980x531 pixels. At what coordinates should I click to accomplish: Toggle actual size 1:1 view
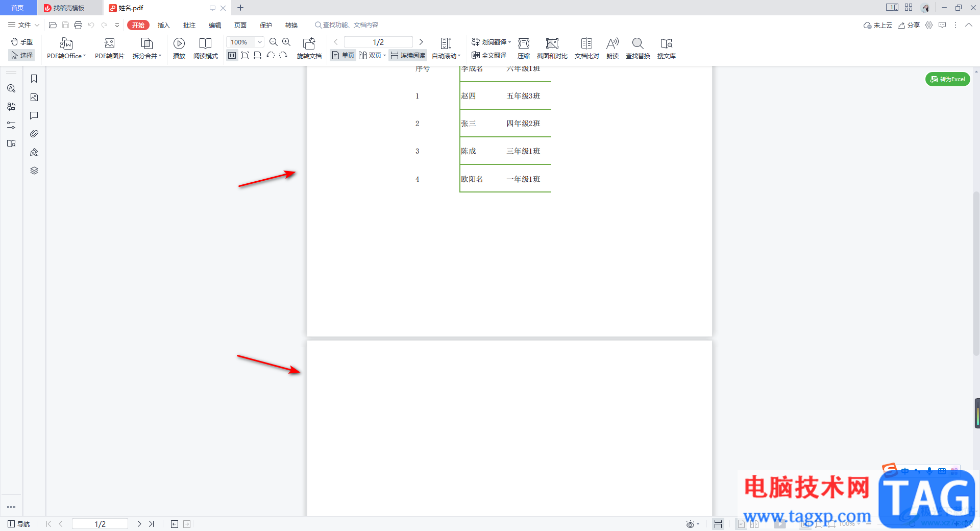click(x=232, y=55)
